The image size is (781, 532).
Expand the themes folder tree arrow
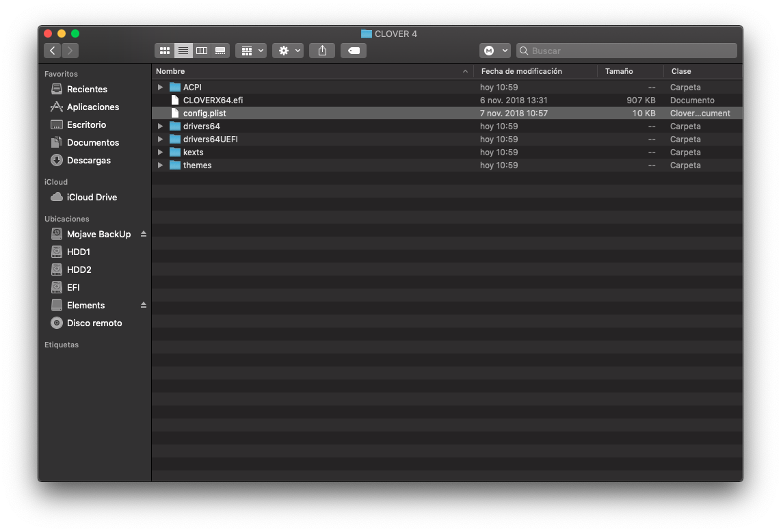point(160,165)
